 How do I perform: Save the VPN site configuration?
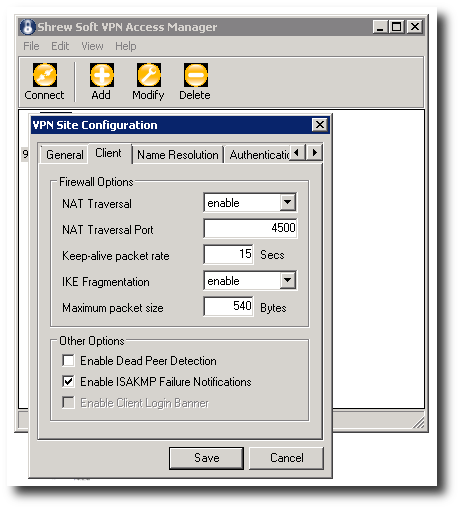click(206, 458)
